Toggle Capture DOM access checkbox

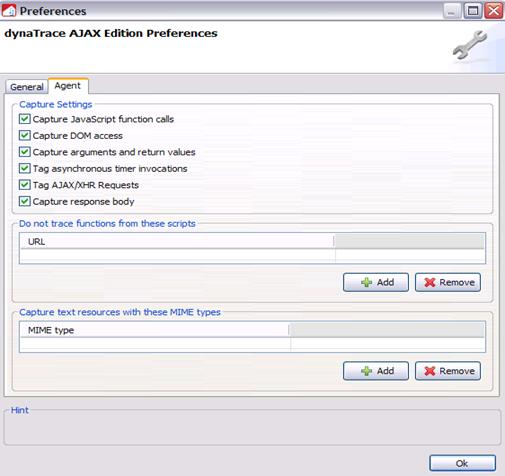25,135
